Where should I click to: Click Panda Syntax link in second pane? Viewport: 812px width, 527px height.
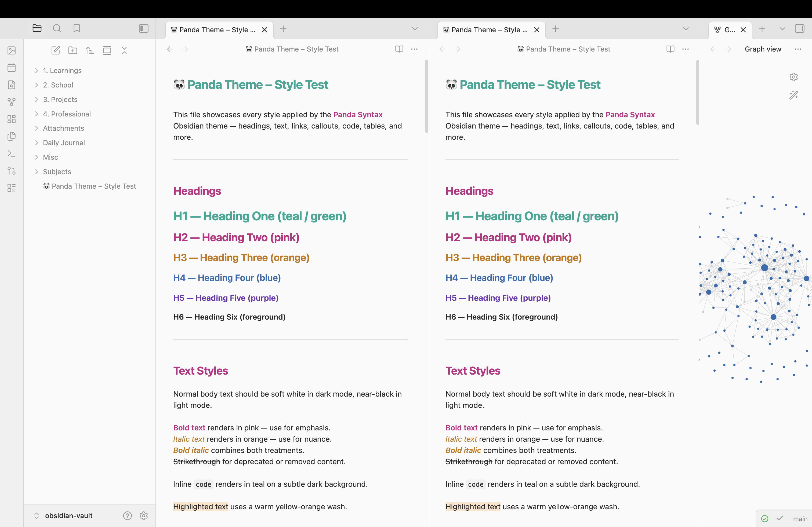(x=630, y=115)
